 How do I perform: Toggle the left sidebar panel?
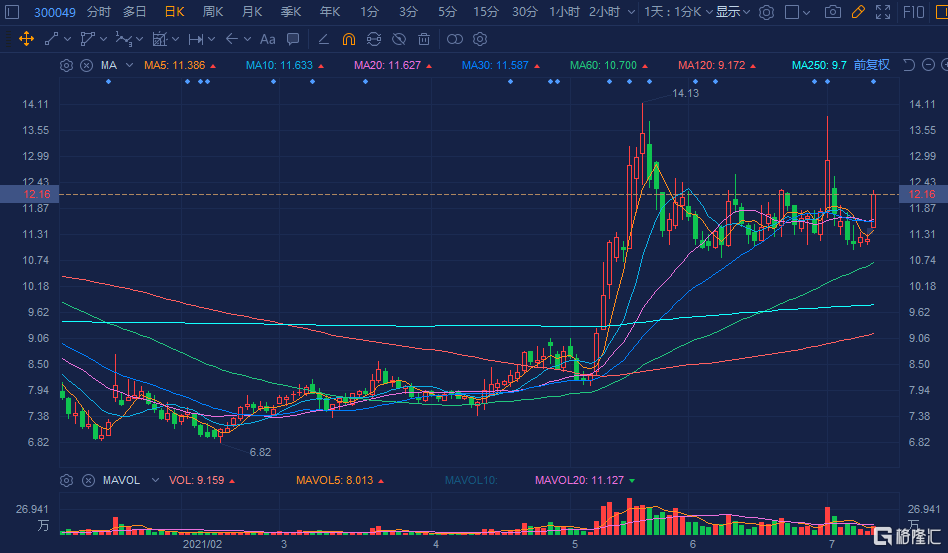click(13, 12)
